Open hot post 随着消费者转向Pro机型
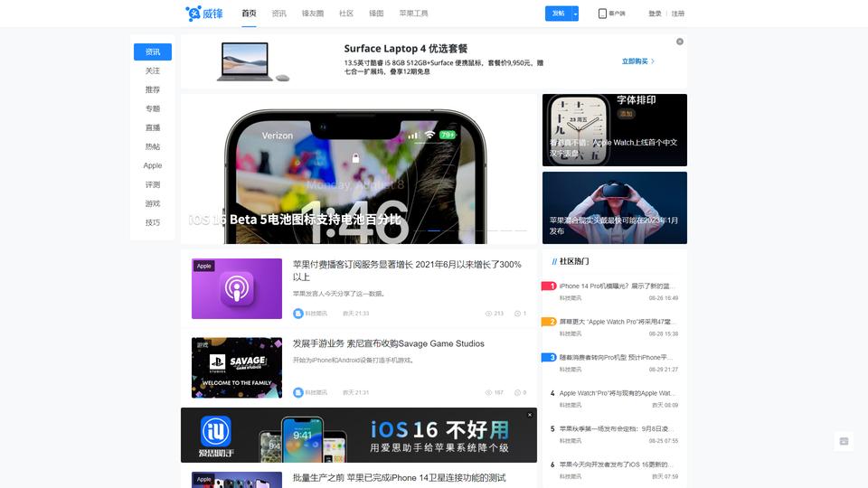Viewport: 868px width, 488px height. point(618,358)
